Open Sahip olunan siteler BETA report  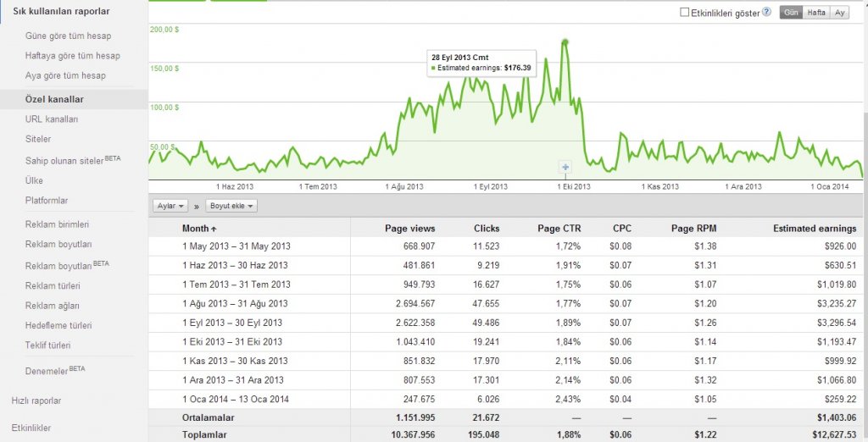pyautogui.click(x=73, y=160)
